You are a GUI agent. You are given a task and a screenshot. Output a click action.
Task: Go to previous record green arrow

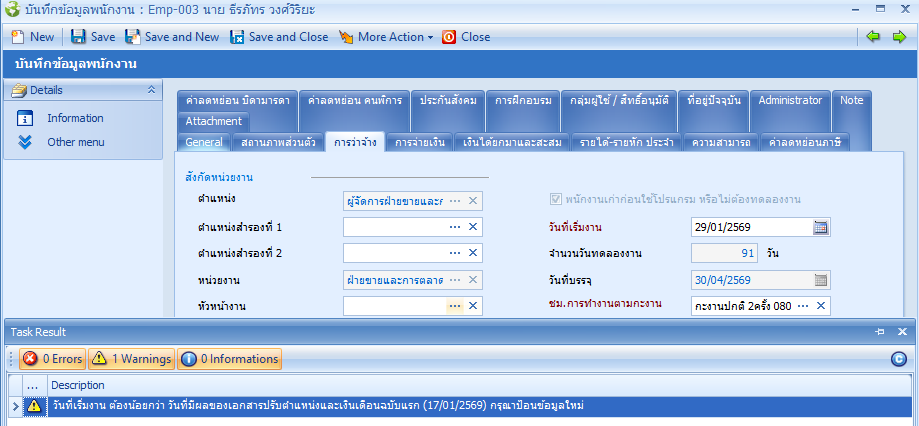coord(873,36)
